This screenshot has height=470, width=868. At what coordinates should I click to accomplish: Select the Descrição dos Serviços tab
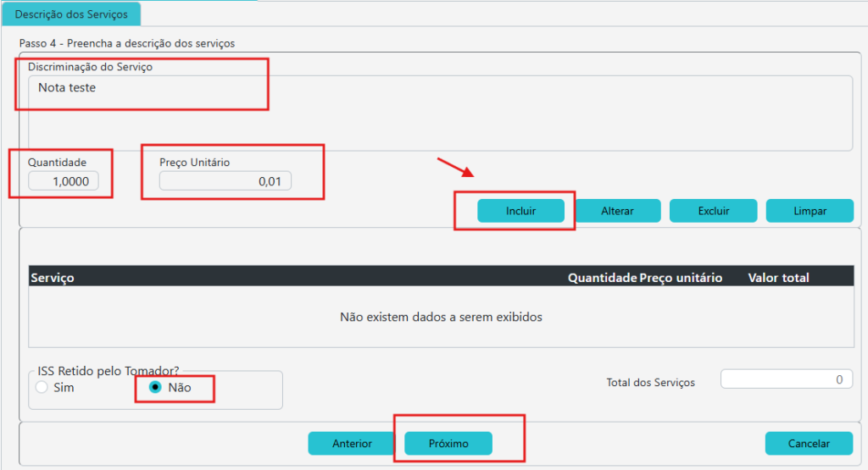(70, 15)
